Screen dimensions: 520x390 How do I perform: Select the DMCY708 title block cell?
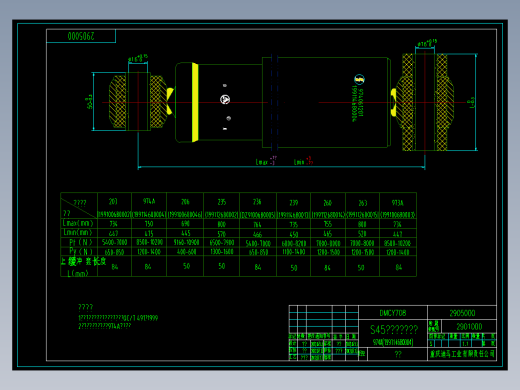coord(393,313)
